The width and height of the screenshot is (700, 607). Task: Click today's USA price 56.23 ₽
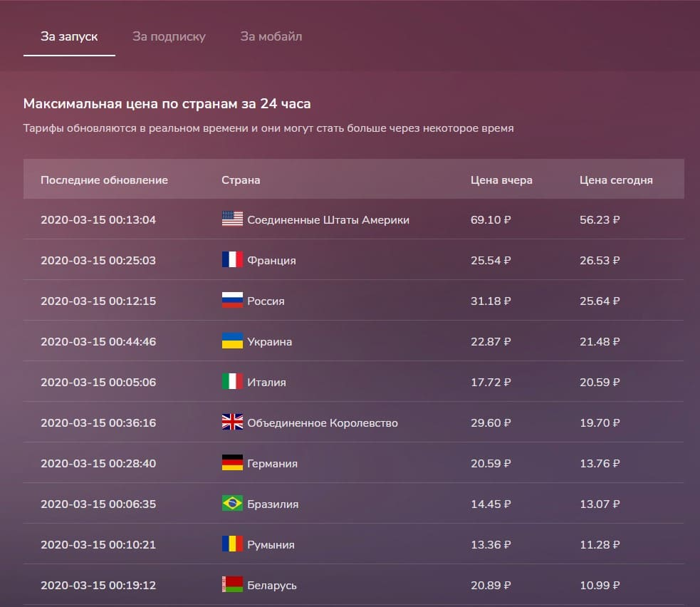coord(600,219)
